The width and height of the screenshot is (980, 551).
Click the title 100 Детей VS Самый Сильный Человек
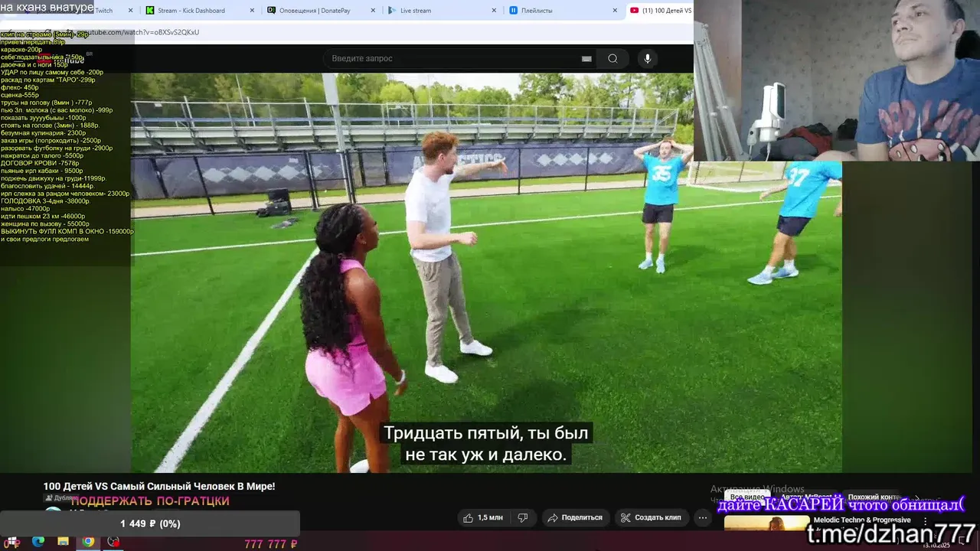(159, 486)
